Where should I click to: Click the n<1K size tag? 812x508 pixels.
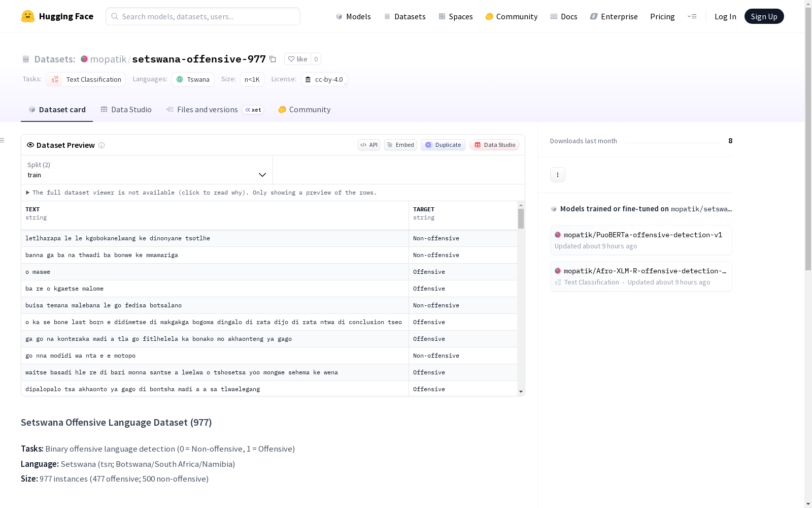(252, 79)
